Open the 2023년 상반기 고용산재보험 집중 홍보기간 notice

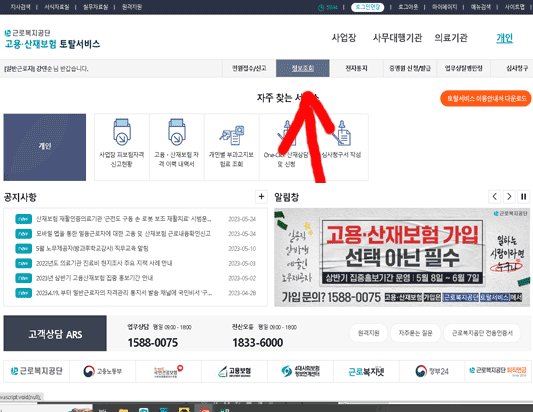pos(94,278)
